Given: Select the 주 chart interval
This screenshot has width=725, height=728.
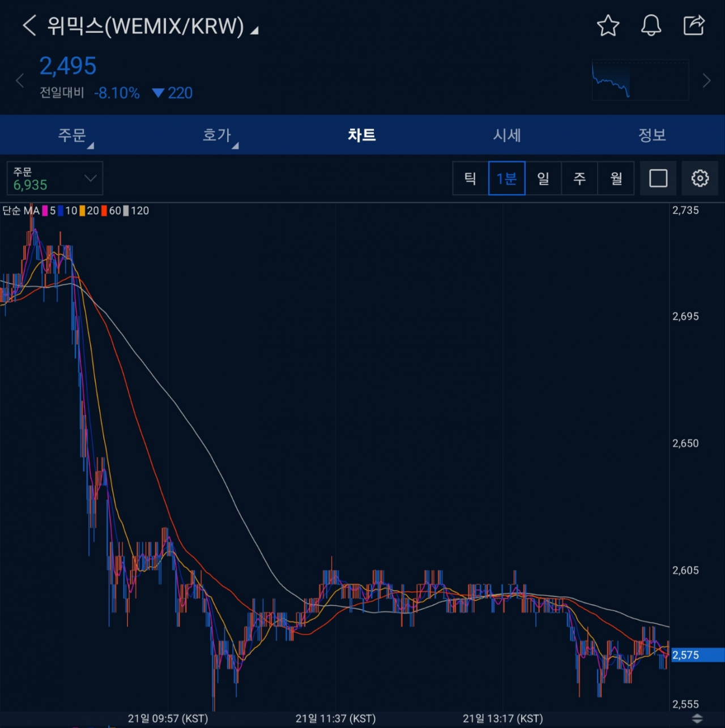Looking at the screenshot, I should (579, 178).
